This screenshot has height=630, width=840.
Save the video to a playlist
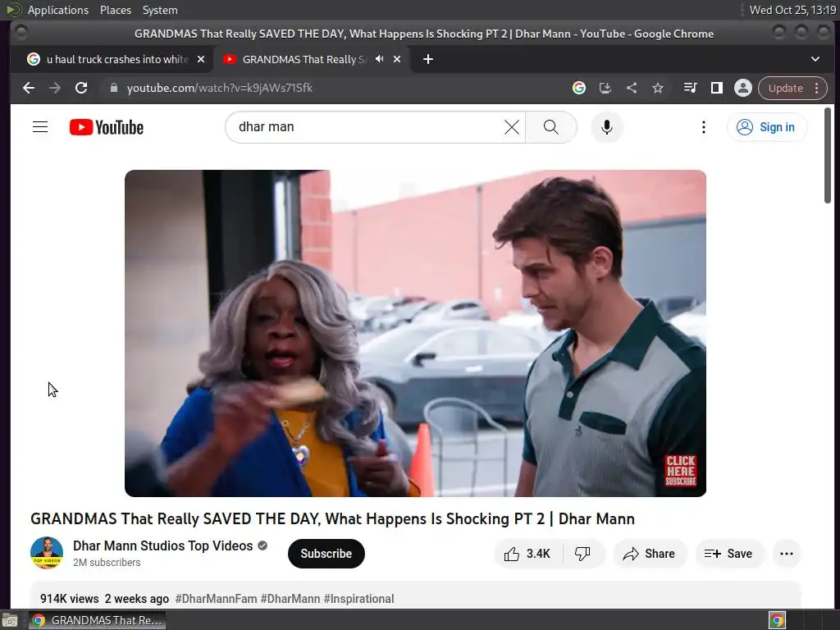(728, 554)
